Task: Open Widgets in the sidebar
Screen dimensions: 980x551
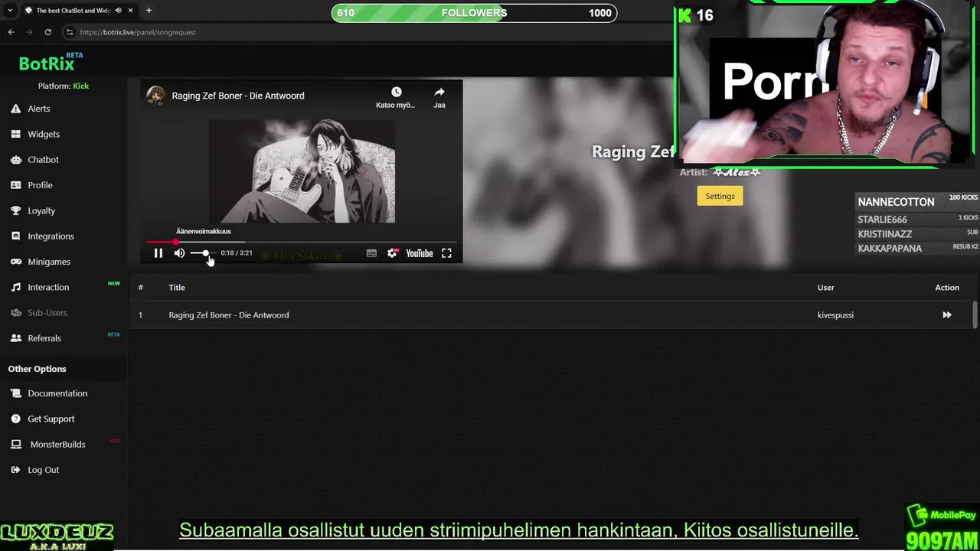Action: [x=44, y=134]
